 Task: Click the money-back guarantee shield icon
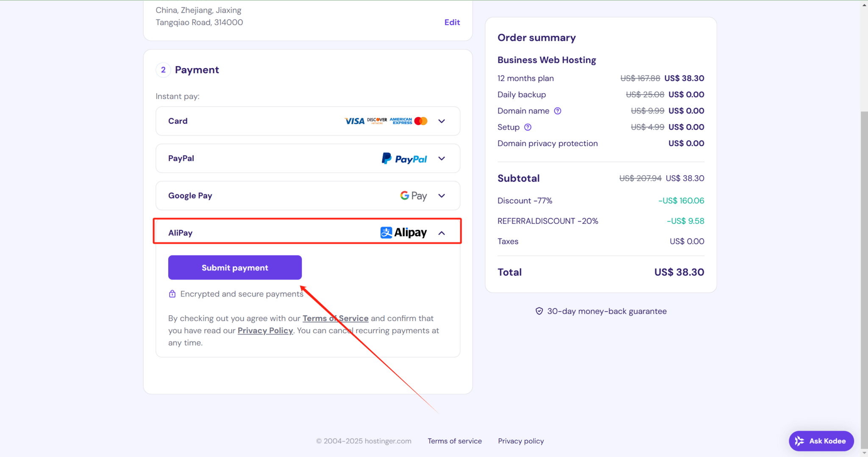pos(539,311)
